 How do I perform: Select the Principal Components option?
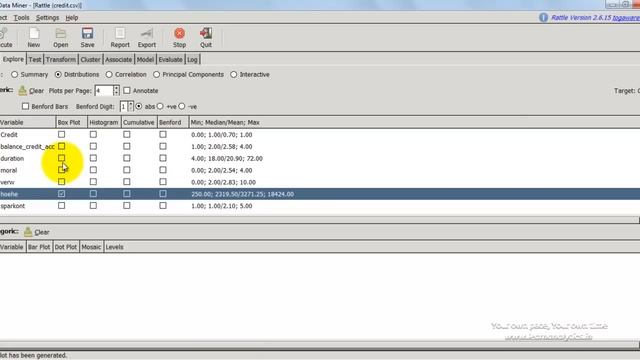click(x=156, y=74)
